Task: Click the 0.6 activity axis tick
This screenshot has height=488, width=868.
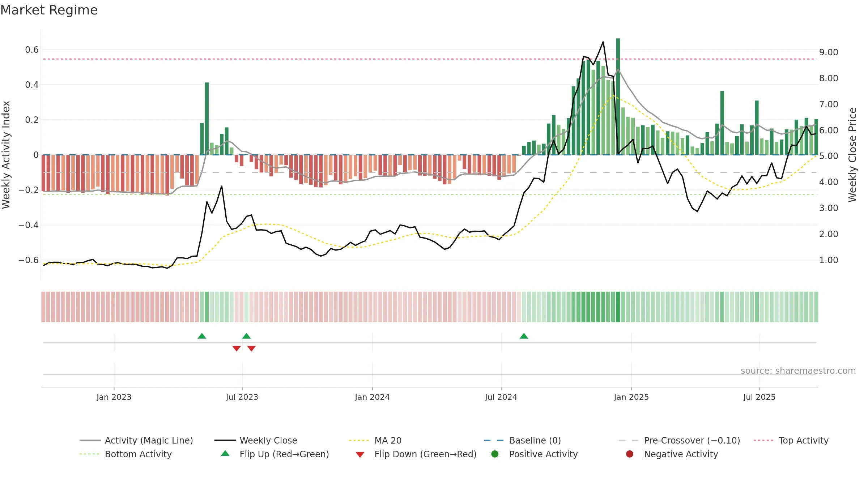Action: click(32, 50)
